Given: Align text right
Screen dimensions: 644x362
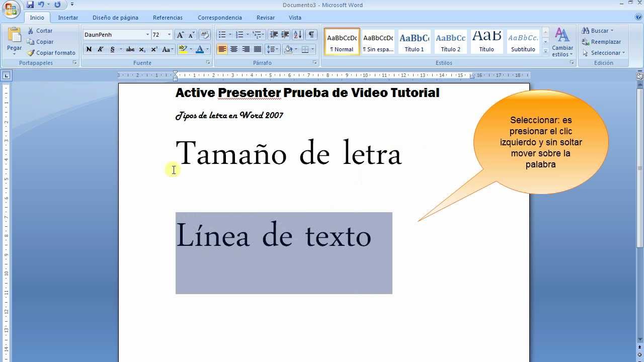Looking at the screenshot, I should [x=246, y=49].
